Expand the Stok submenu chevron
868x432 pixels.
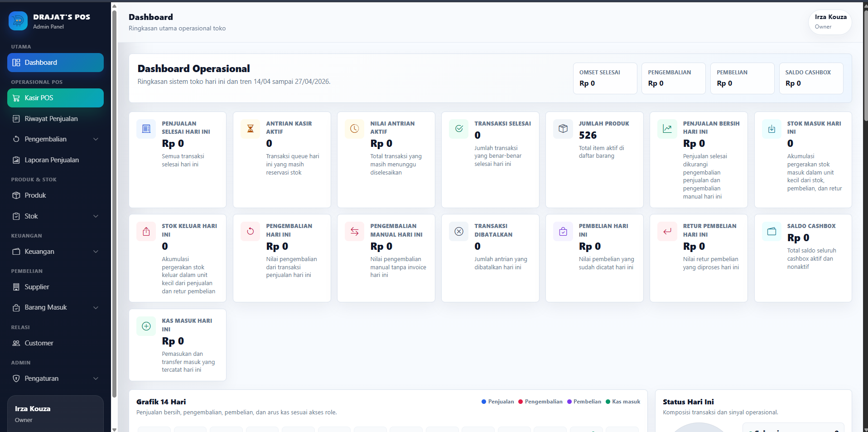[x=96, y=216]
